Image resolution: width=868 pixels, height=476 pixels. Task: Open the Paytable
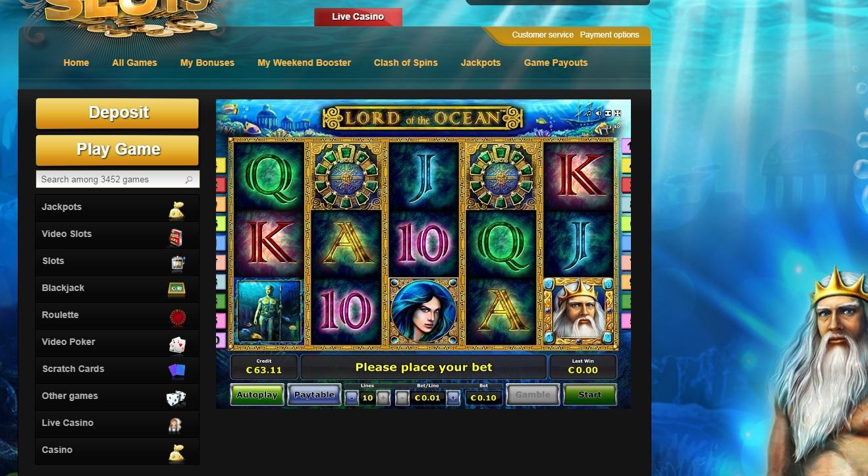[314, 394]
